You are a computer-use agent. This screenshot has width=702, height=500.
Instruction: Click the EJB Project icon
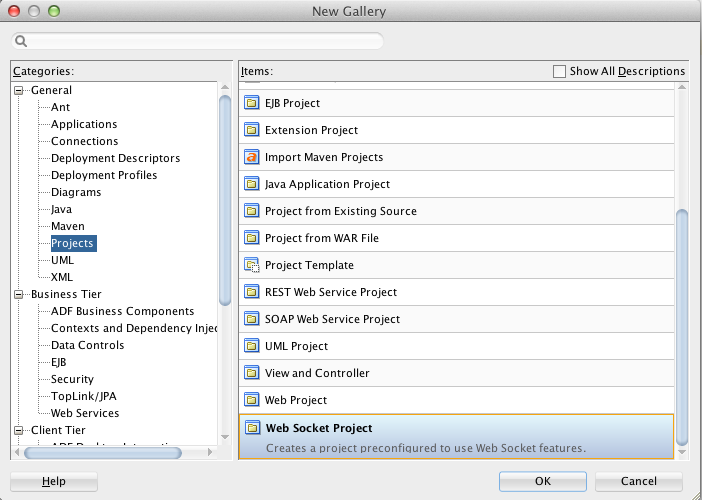tap(252, 103)
